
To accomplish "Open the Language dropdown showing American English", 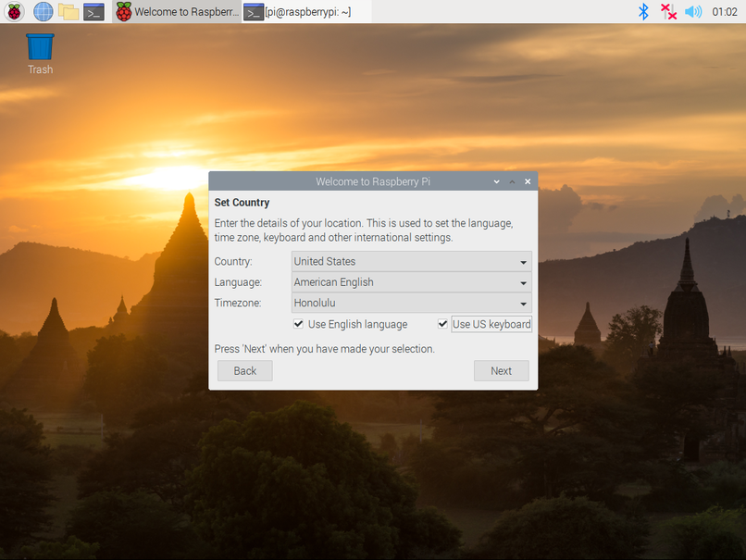I will (412, 282).
